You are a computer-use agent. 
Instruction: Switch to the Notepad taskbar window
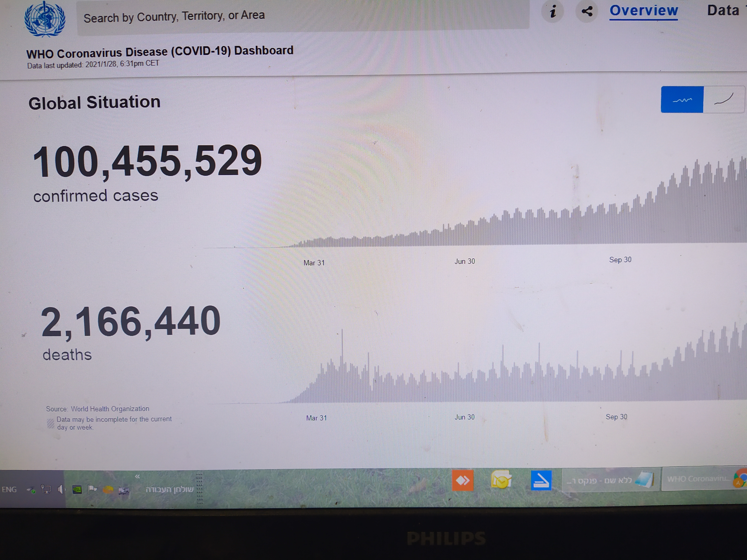point(610,480)
